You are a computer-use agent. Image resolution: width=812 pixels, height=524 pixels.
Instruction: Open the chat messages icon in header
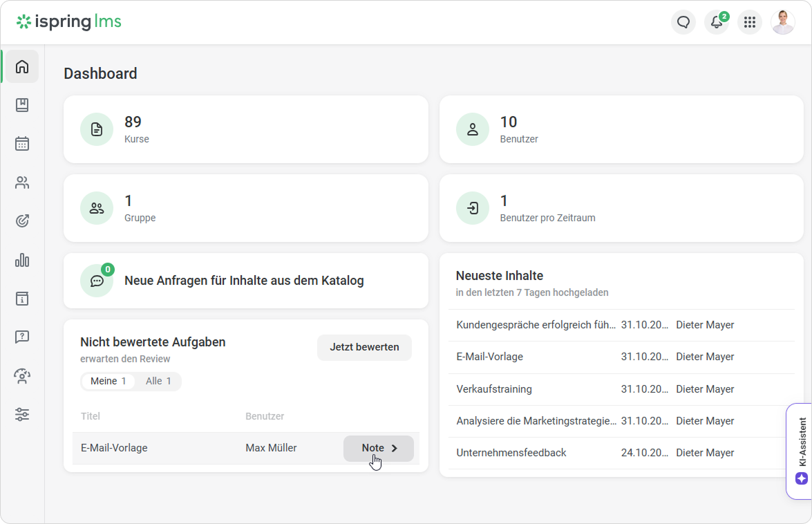pos(683,22)
